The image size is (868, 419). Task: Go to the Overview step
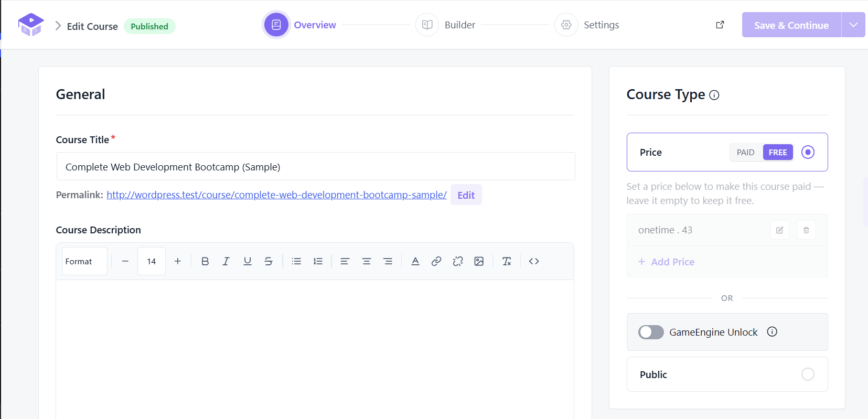pos(300,25)
